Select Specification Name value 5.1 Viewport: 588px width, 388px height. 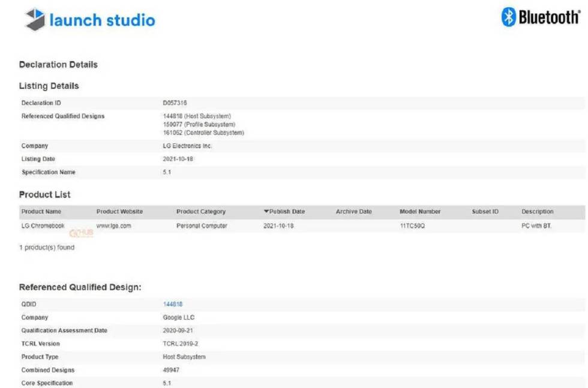click(167, 172)
